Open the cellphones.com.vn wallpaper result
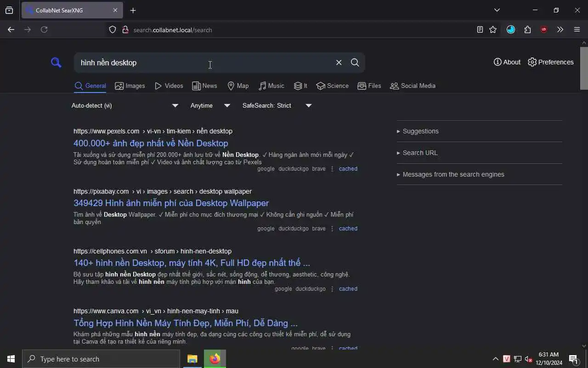This screenshot has width=588, height=368. pyautogui.click(x=192, y=263)
